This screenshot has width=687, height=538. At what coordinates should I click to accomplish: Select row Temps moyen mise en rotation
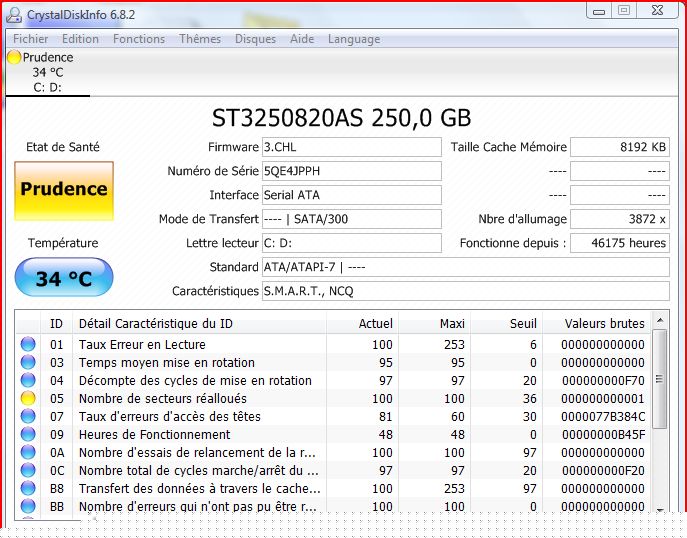tap(333, 362)
